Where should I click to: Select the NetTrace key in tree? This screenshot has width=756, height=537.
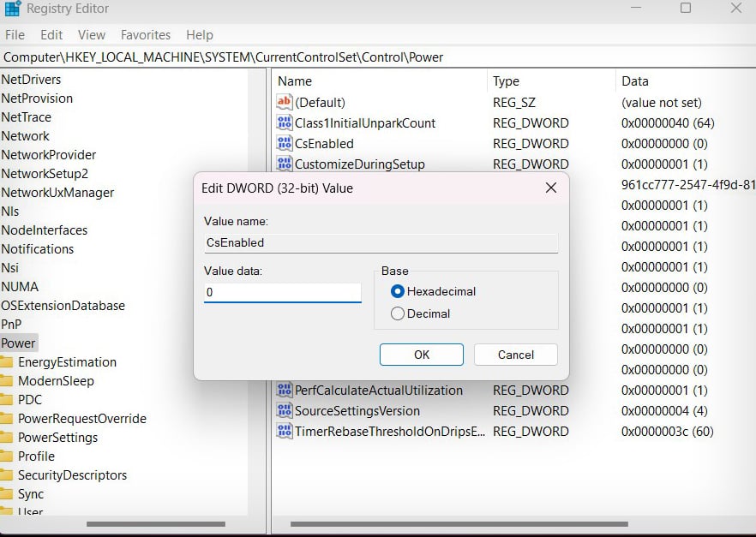click(x=26, y=116)
